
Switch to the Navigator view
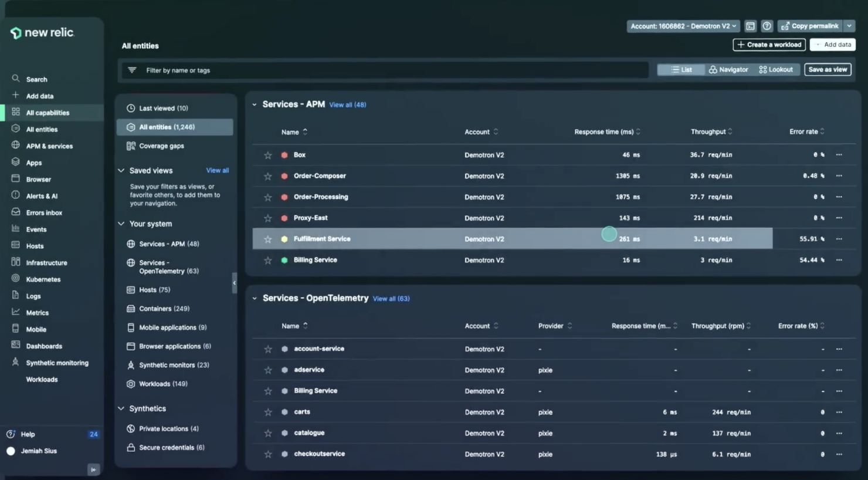(x=728, y=69)
